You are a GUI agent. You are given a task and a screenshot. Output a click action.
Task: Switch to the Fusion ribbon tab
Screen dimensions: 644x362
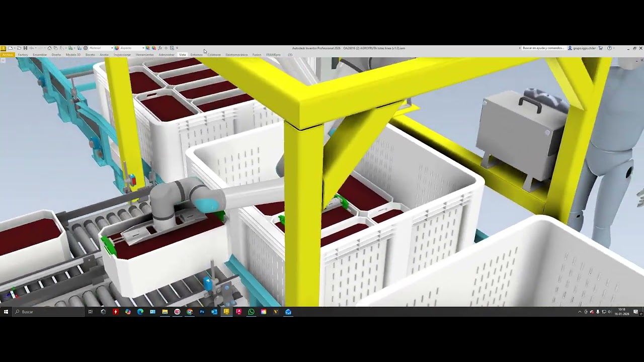pos(257,55)
